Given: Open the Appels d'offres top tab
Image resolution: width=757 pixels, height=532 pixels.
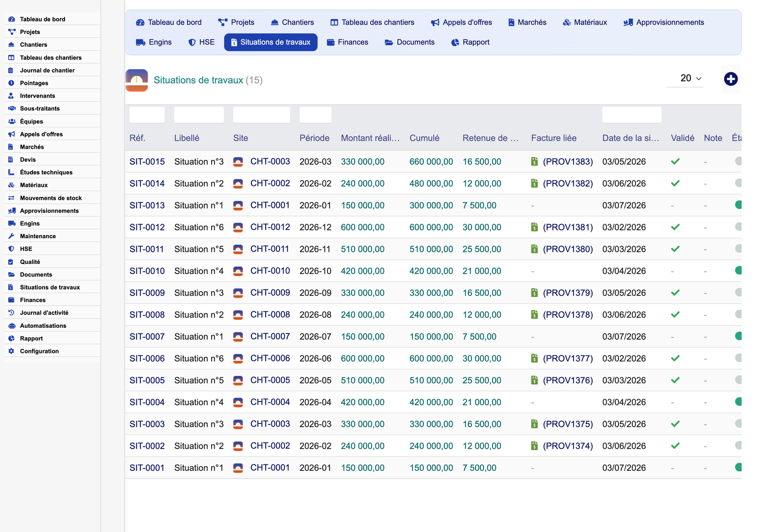Looking at the screenshot, I should [462, 23].
